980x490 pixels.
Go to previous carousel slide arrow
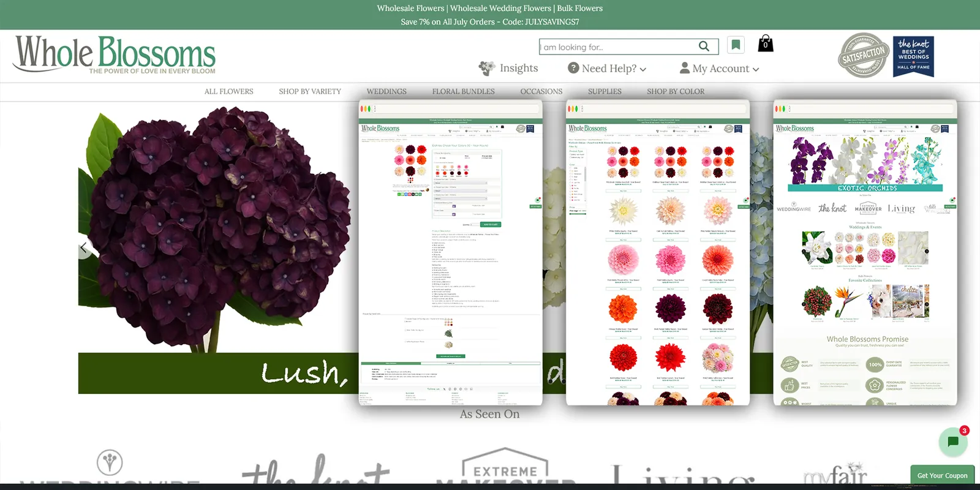[x=84, y=248]
